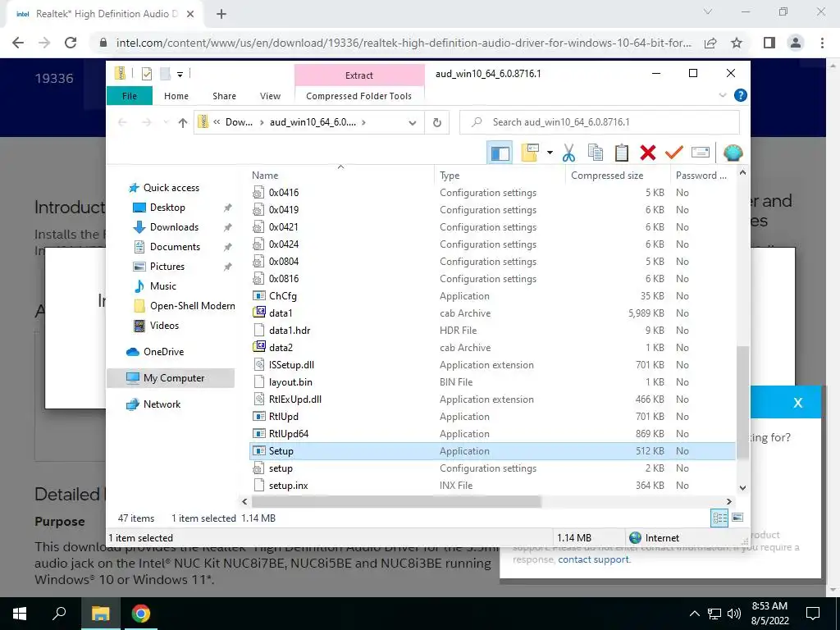Open the Chrome side panel icon
This screenshot has width=840, height=630.
click(x=769, y=43)
